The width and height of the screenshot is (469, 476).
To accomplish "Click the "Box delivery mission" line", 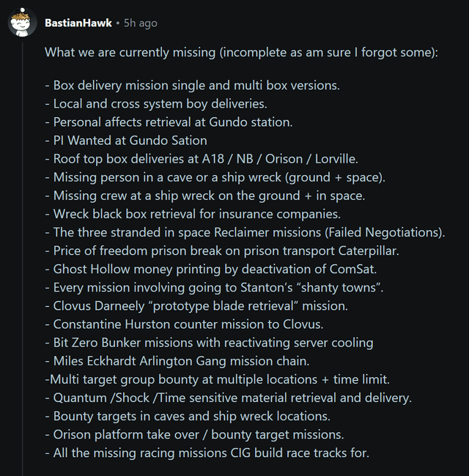I will point(192,85).
